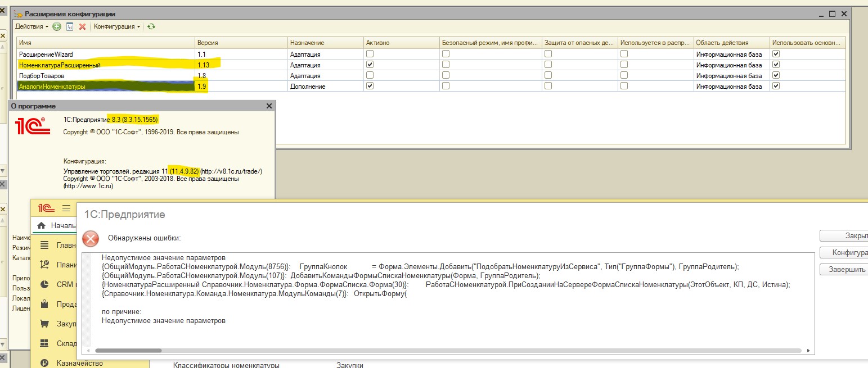Enable Защита от опасных действий for АналогиНоменклатуры
The height and width of the screenshot is (368, 868).
[x=548, y=86]
